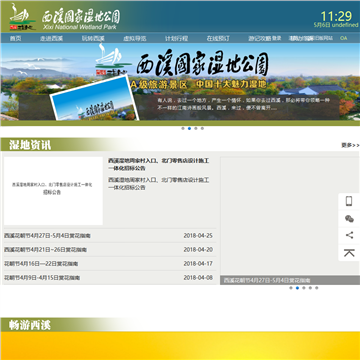This screenshot has width=360, height=360.
Task: Open the 游记攻略 menu item
Action: tap(259, 38)
